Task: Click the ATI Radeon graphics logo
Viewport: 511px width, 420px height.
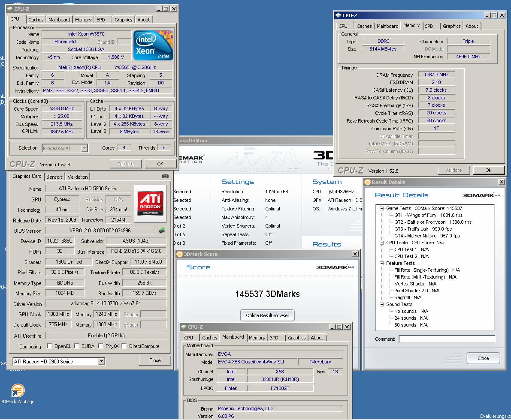Action: tap(150, 204)
